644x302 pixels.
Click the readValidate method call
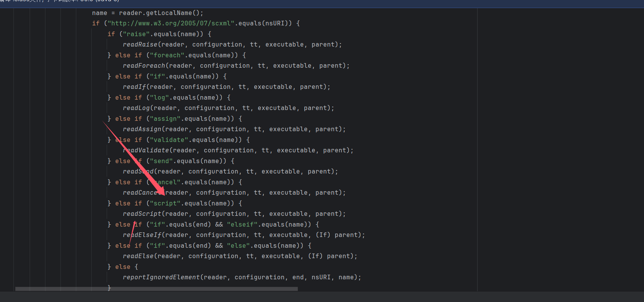point(146,150)
